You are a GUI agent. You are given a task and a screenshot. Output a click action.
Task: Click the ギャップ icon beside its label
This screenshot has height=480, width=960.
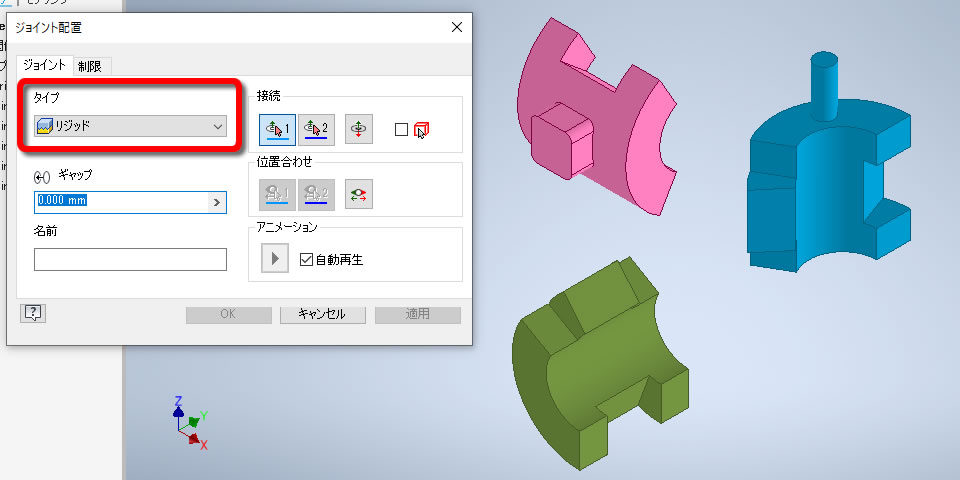click(x=42, y=178)
